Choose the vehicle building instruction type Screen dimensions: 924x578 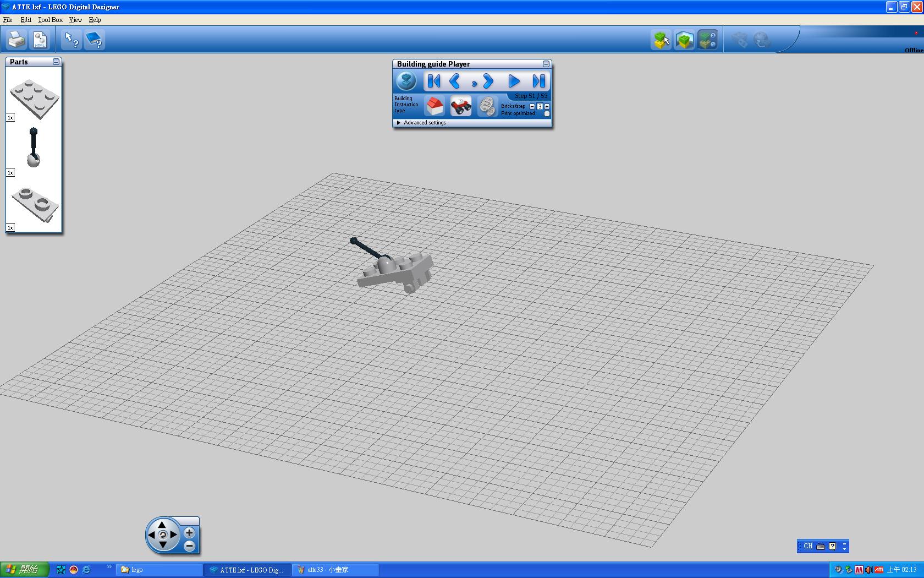click(461, 106)
